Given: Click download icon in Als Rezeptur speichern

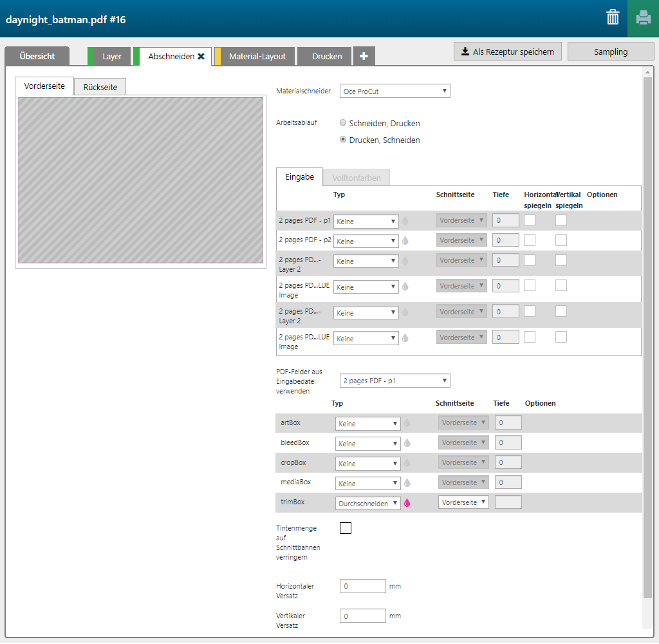Looking at the screenshot, I should [465, 52].
